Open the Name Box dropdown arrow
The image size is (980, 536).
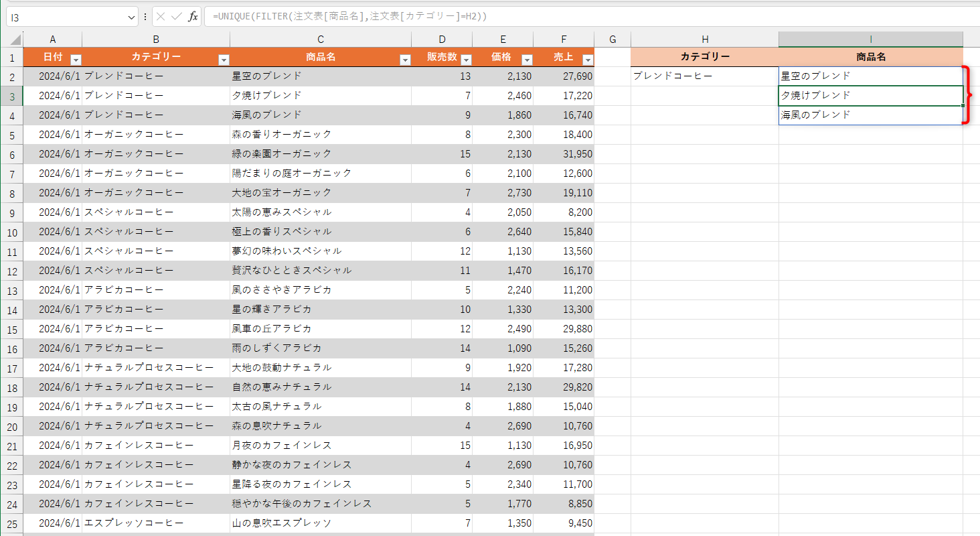(x=131, y=17)
